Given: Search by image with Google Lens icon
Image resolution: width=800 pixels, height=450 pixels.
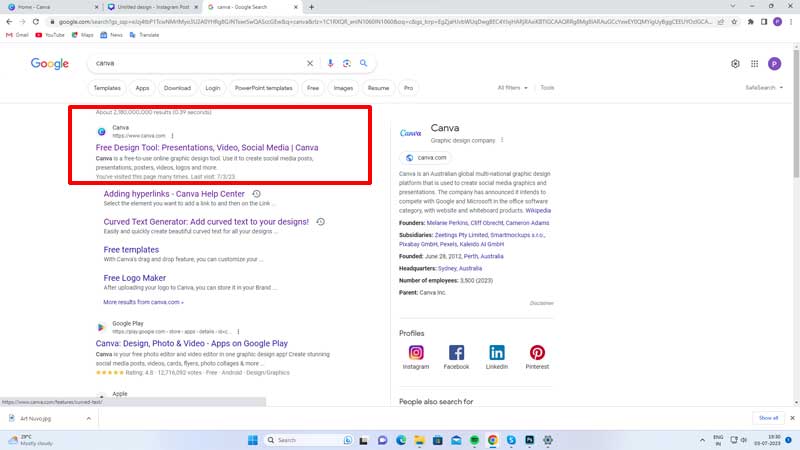Looking at the screenshot, I should click(x=347, y=63).
